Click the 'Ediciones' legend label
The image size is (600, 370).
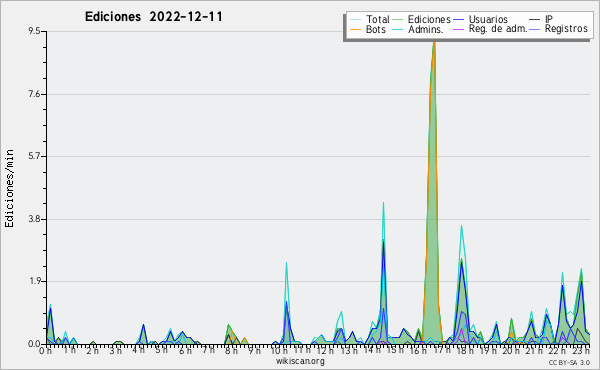pyautogui.click(x=429, y=19)
